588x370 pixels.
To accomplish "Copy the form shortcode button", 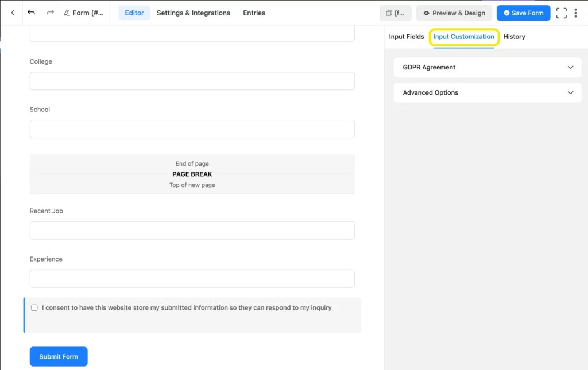I will pos(395,13).
